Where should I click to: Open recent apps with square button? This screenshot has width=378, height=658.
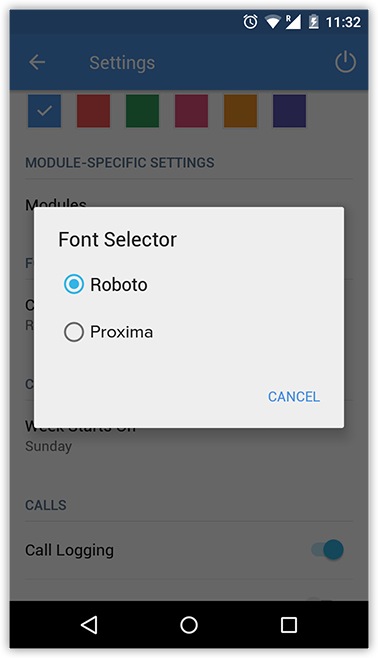pyautogui.click(x=289, y=624)
